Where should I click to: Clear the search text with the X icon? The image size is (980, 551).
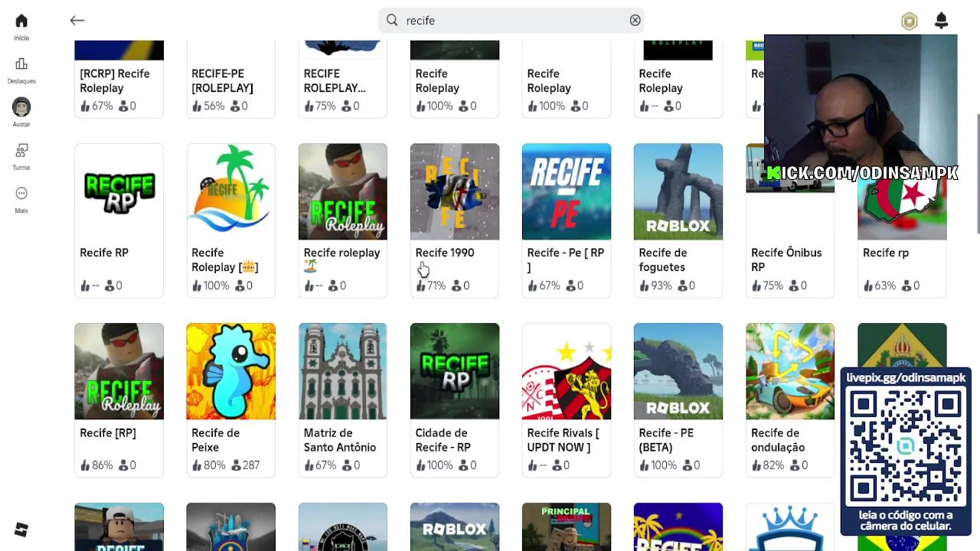point(635,21)
